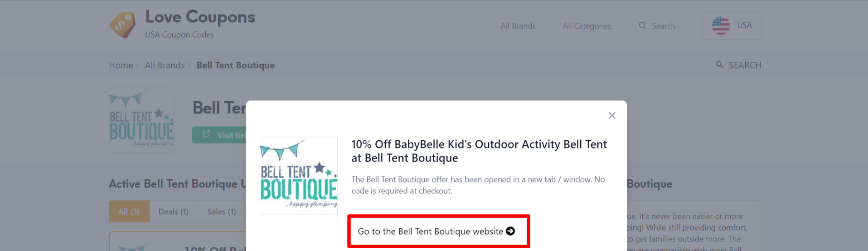The width and height of the screenshot is (868, 251).
Task: Click Bell Tent Boutique breadcrumb entry
Action: click(x=236, y=65)
